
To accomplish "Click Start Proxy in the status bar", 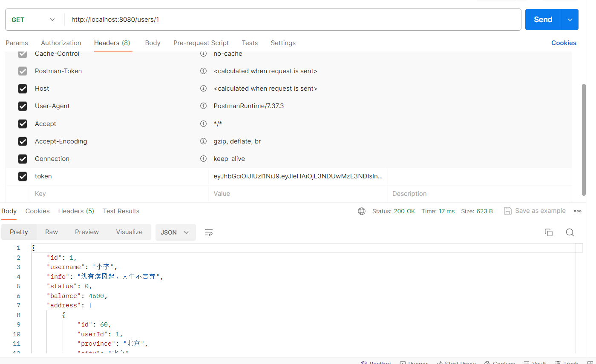I will coord(456,362).
